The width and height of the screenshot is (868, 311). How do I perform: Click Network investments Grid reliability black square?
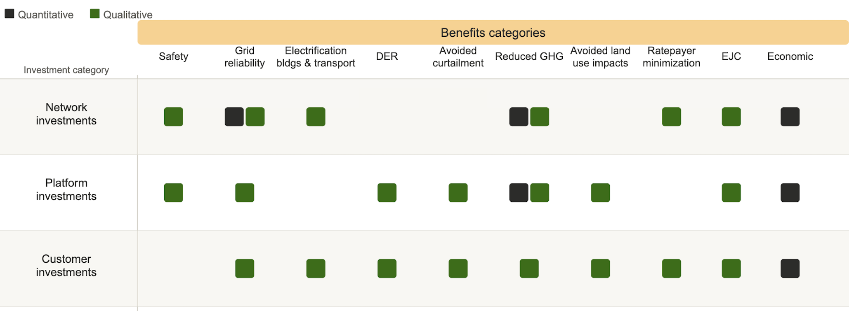click(234, 117)
